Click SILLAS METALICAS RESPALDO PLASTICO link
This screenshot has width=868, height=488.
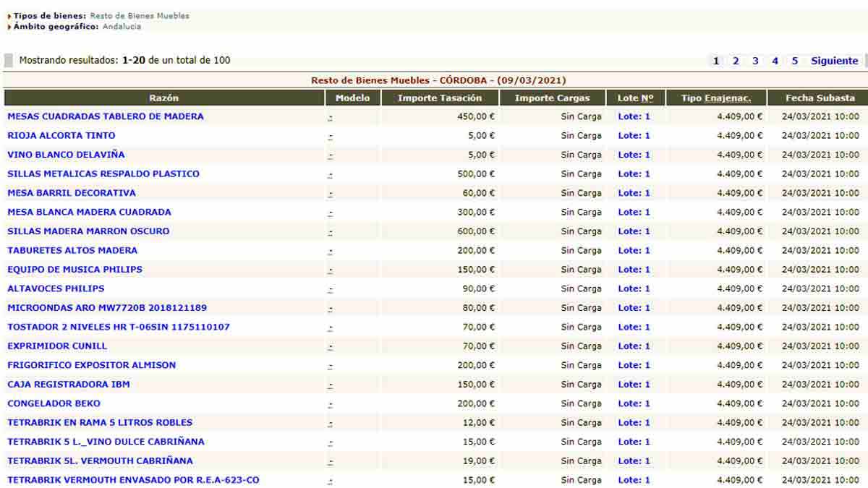click(x=103, y=174)
